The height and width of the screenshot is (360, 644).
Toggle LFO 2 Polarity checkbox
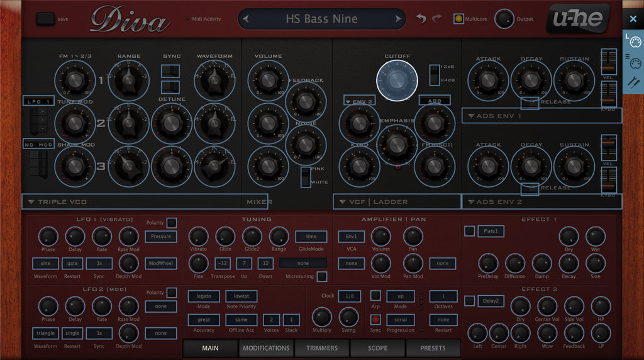point(172,293)
